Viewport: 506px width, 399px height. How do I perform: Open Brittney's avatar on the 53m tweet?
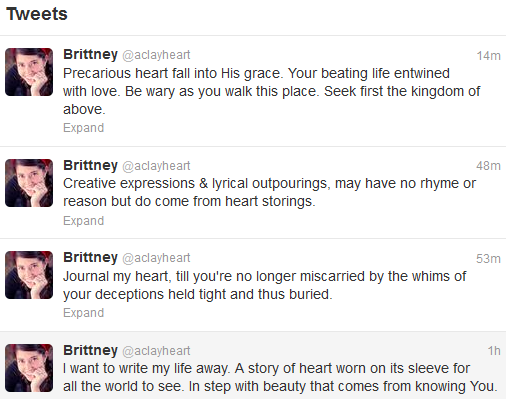[29, 275]
